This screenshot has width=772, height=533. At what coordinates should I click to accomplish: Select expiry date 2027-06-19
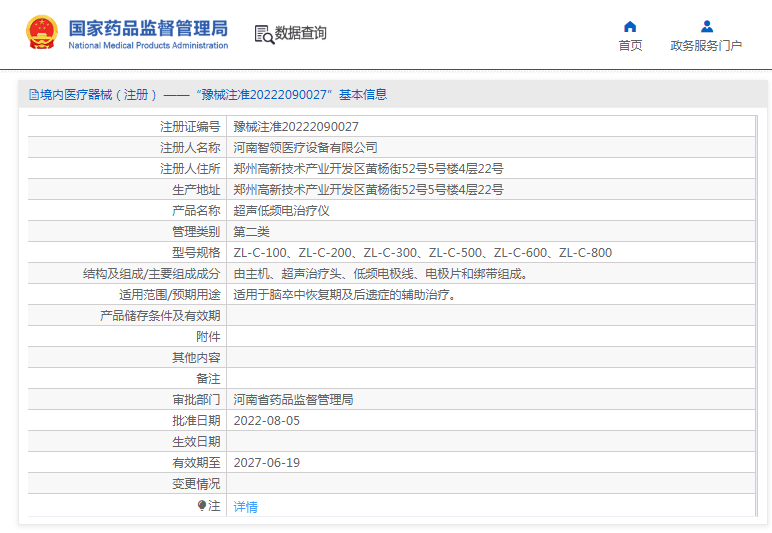pos(266,463)
